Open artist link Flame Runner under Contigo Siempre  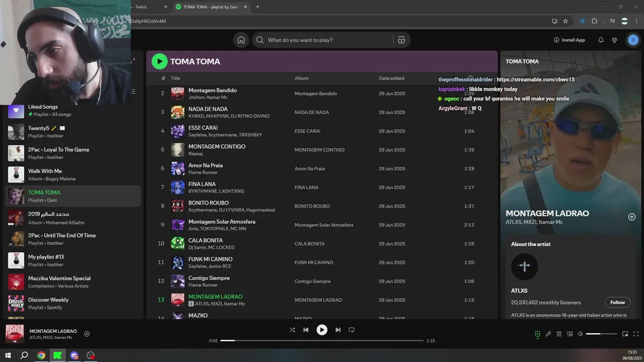coord(203,285)
